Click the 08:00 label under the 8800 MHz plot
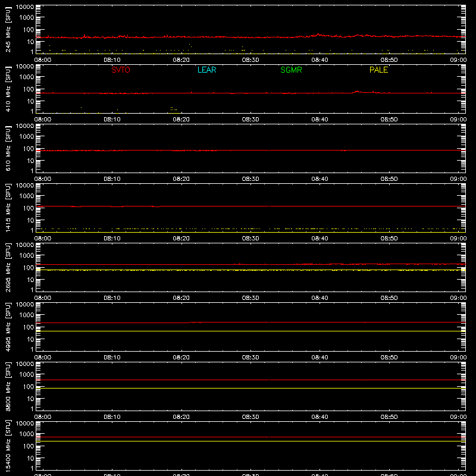The image size is (476, 476). click(x=43, y=417)
